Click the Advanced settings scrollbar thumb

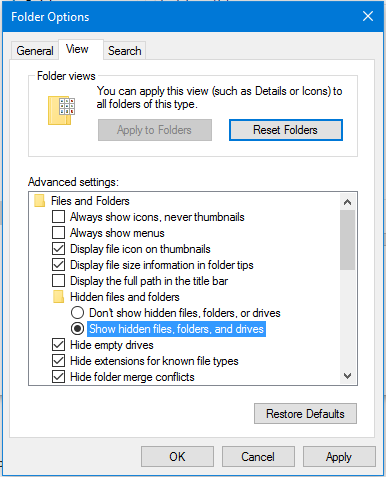(347, 240)
